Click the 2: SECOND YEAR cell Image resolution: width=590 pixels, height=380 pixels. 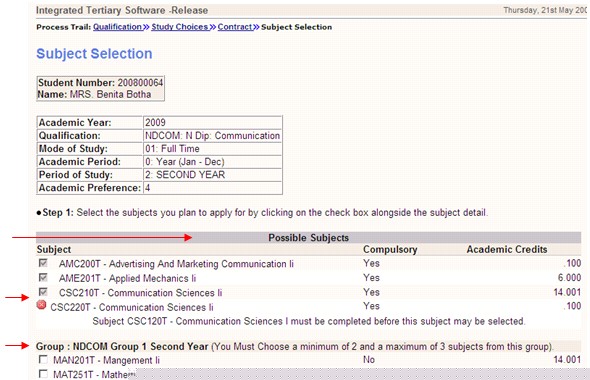point(213,175)
